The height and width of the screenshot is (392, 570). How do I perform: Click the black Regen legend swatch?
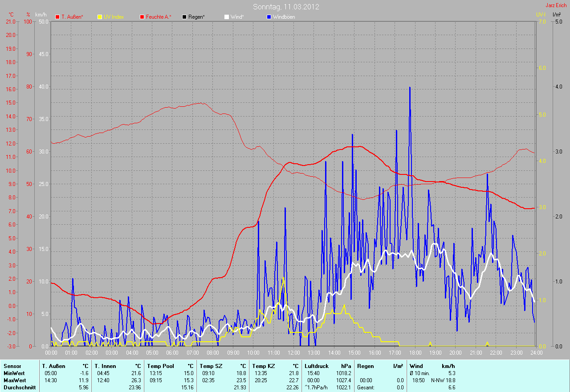(184, 17)
